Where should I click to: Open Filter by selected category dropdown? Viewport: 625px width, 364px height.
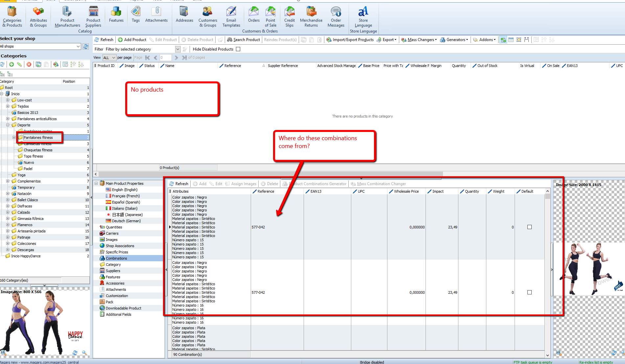[178, 49]
